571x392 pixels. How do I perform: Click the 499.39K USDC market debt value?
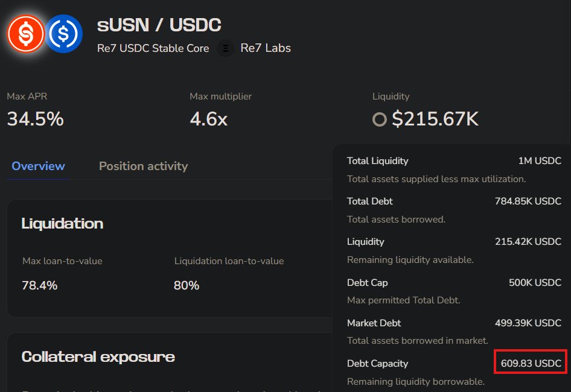[528, 323]
